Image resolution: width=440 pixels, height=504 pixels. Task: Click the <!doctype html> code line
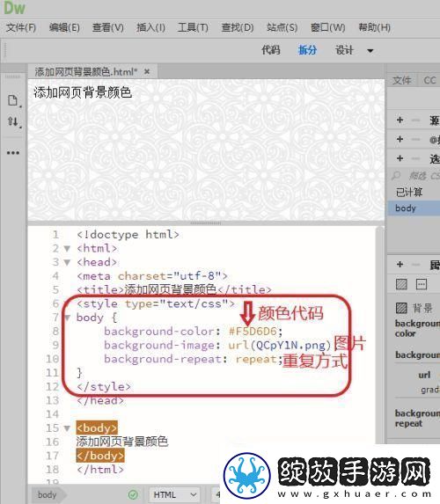click(x=128, y=235)
